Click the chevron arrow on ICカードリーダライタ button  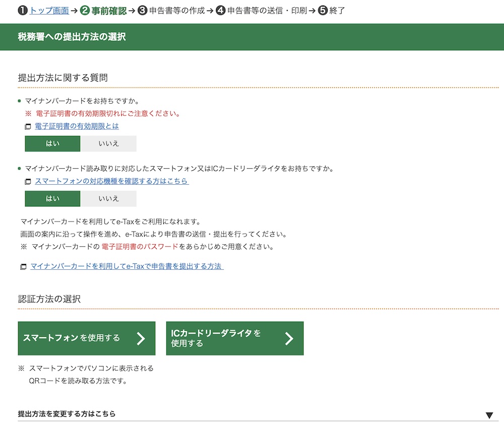click(x=289, y=338)
